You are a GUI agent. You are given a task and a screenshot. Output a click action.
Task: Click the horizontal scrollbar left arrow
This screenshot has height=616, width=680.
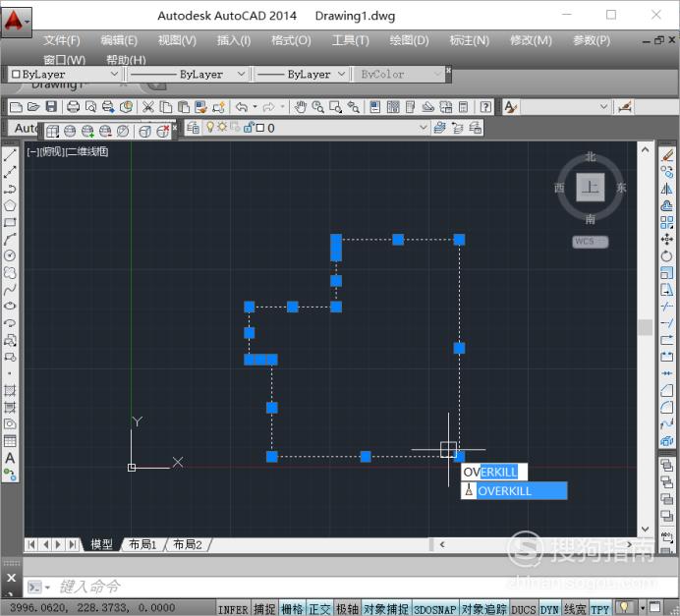pos(442,544)
